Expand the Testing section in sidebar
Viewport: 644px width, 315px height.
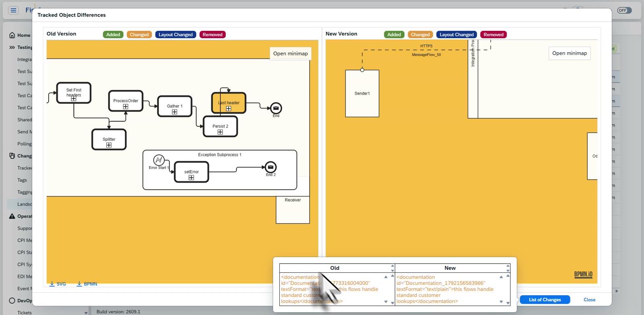coord(12,47)
